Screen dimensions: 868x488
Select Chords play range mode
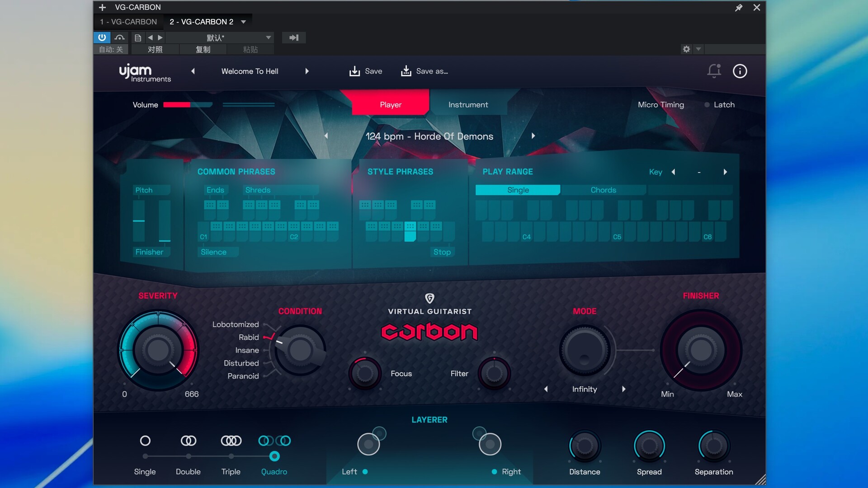coord(603,190)
